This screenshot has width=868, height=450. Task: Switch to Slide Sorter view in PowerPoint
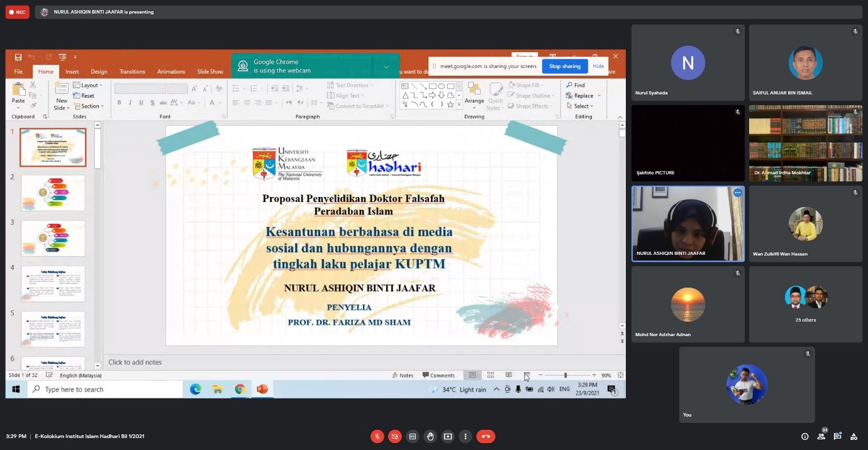(491, 375)
